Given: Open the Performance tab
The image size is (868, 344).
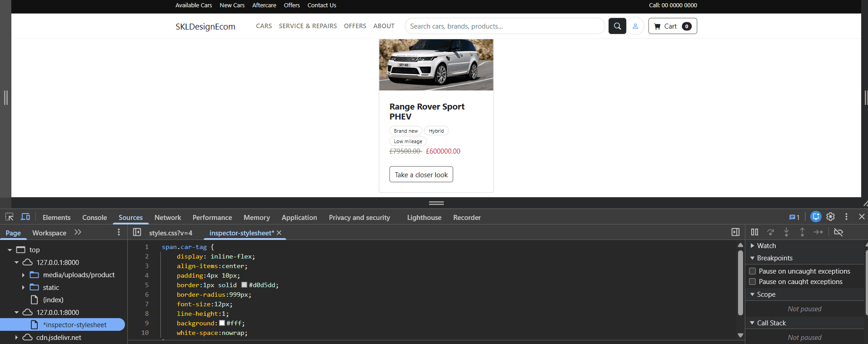Looking at the screenshot, I should click(212, 217).
